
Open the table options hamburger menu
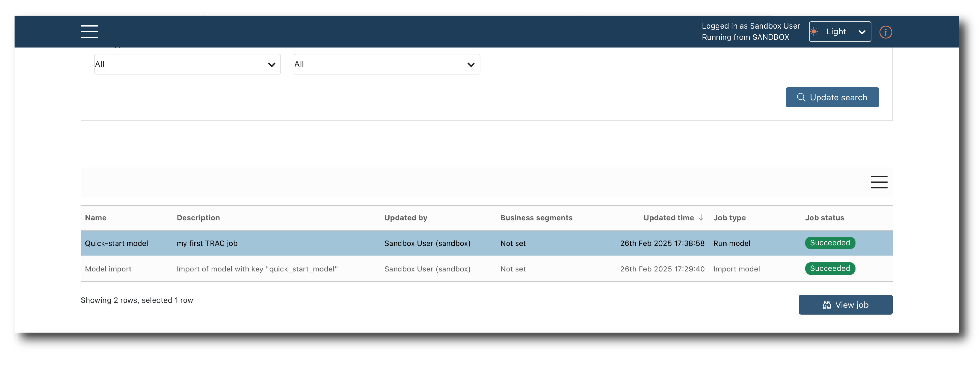coord(878,182)
